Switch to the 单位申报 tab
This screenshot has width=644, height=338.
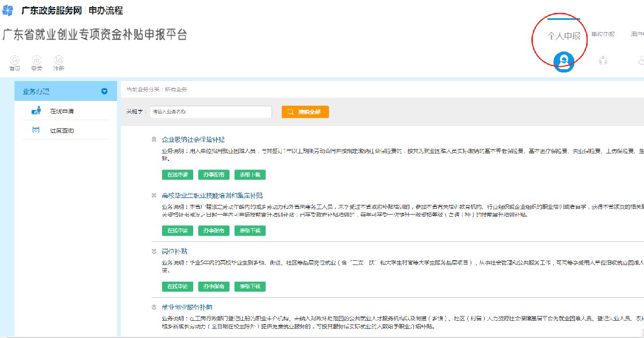[603, 34]
